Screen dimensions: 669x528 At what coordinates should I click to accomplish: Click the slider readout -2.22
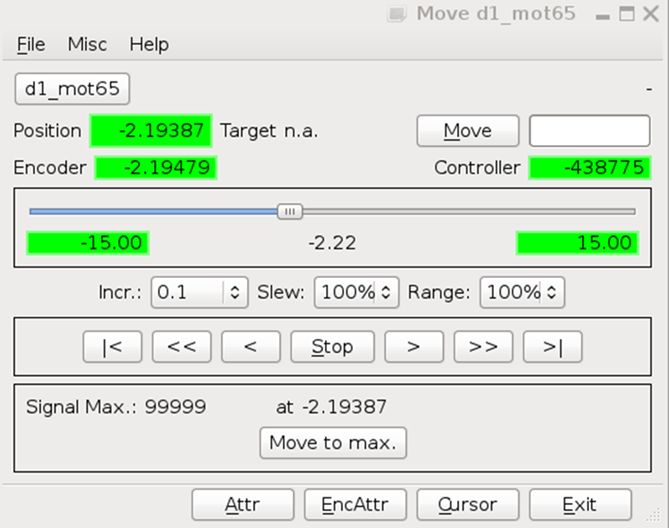click(332, 243)
